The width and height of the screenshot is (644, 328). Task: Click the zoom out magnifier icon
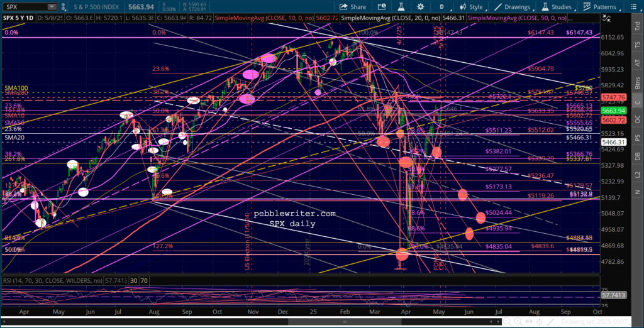pos(508,322)
